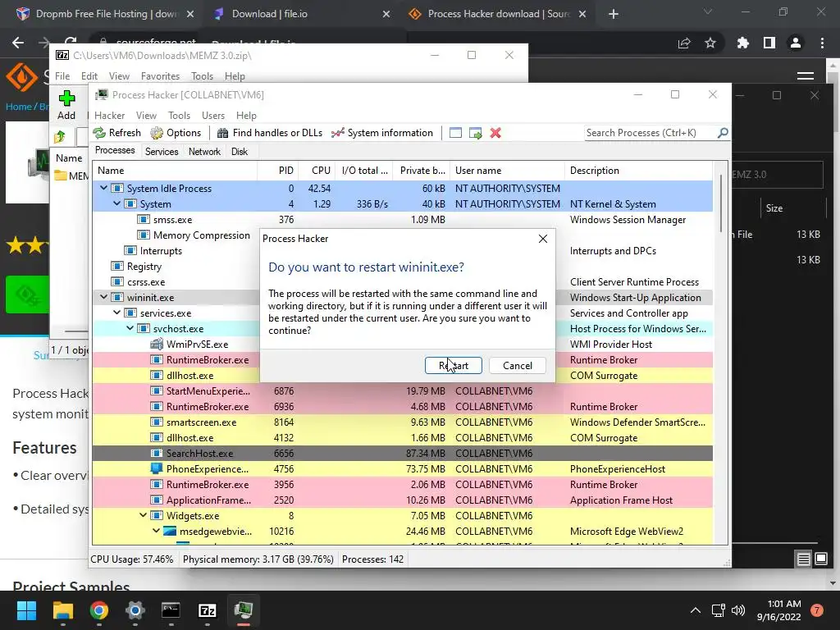Open Chrome three-dot menu
This screenshot has height=630, width=840.
pos(822,43)
